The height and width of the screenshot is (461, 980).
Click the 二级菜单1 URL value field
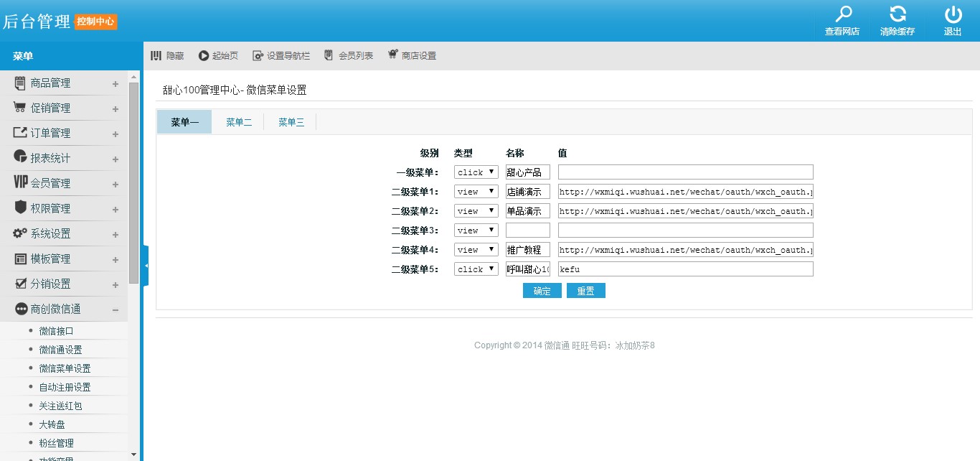click(686, 191)
